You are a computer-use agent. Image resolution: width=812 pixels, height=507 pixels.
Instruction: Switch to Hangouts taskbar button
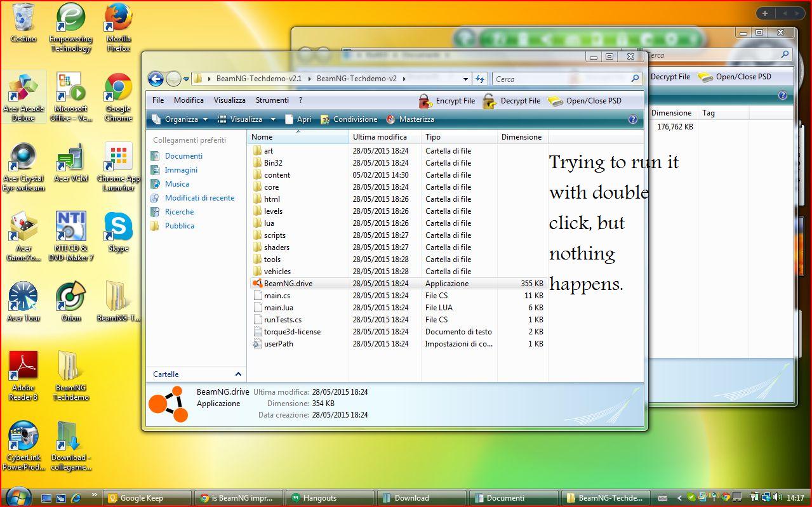click(x=330, y=498)
